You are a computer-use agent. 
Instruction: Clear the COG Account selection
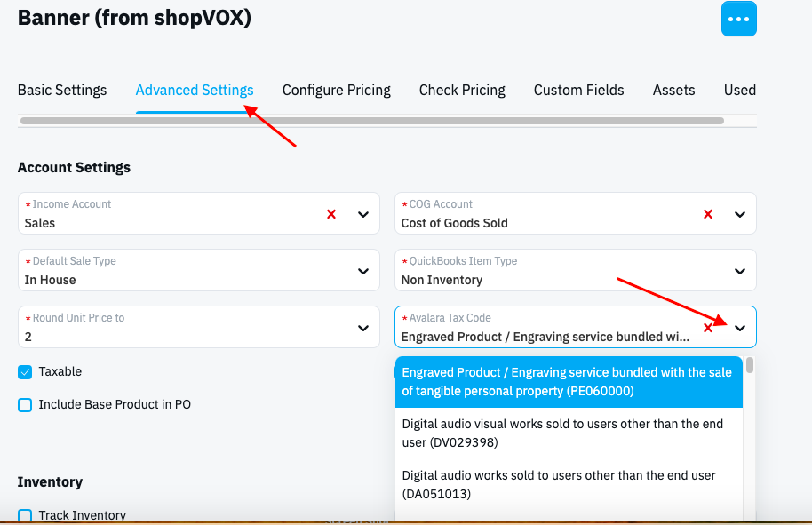[x=708, y=214]
